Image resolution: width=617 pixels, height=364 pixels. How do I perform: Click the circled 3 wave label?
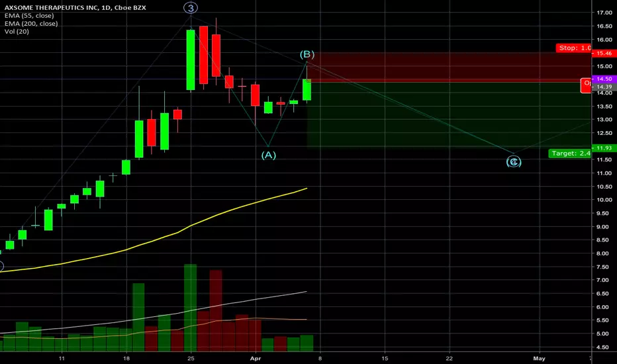(191, 7)
